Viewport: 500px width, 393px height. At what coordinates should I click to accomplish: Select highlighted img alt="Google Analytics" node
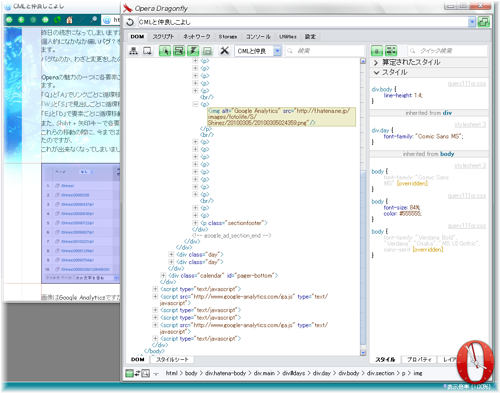281,117
